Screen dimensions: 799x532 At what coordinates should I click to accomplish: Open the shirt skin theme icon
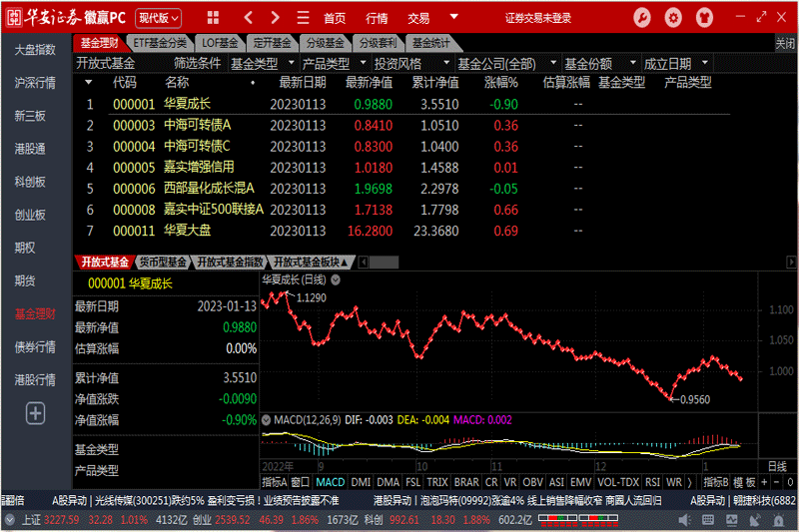coord(705,18)
